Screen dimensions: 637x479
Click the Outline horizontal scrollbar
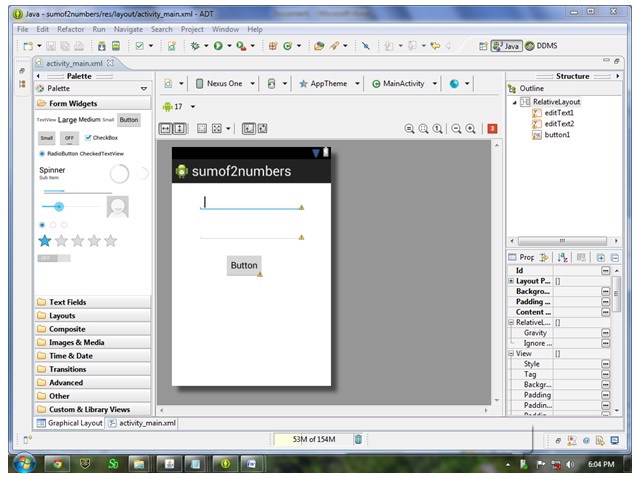(x=562, y=241)
